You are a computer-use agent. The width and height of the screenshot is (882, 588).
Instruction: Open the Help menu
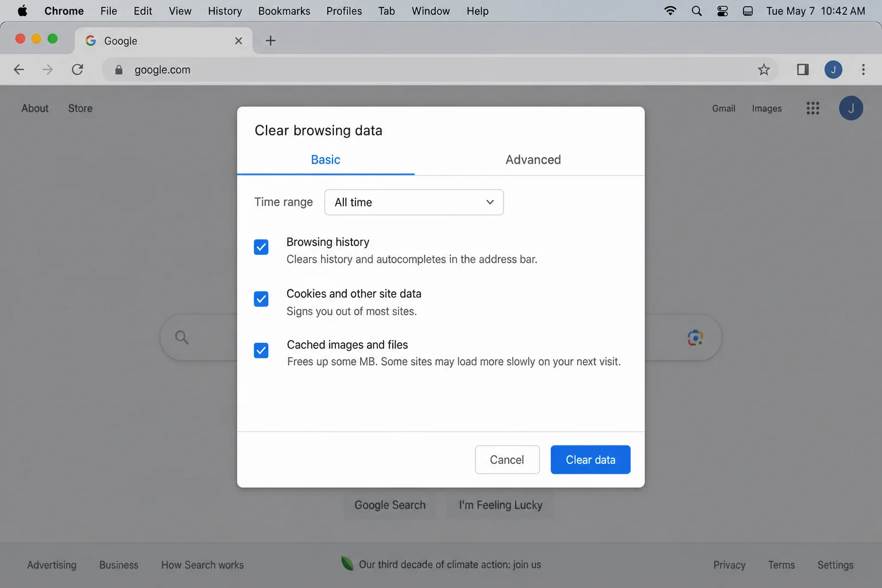[477, 11]
